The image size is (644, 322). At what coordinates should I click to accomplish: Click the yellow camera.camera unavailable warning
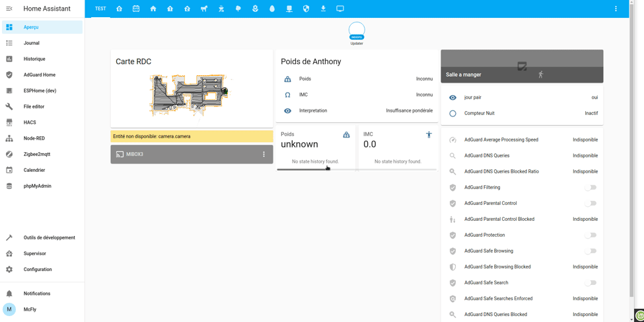tap(192, 136)
